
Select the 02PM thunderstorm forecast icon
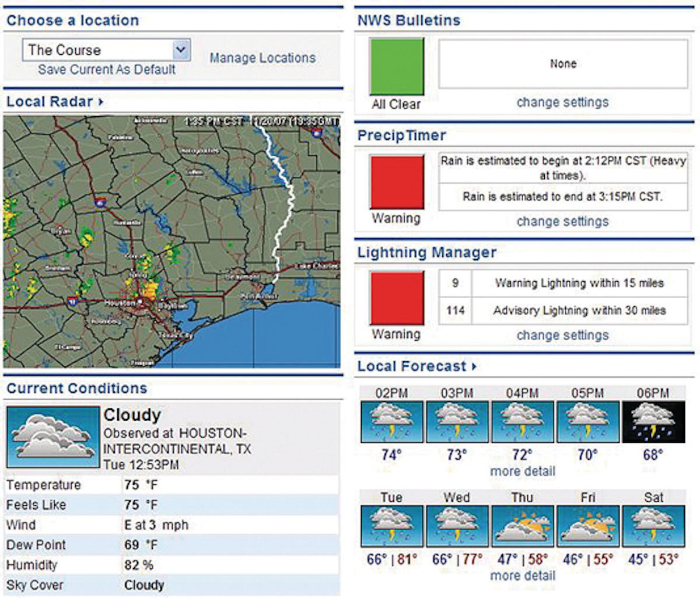[392, 422]
